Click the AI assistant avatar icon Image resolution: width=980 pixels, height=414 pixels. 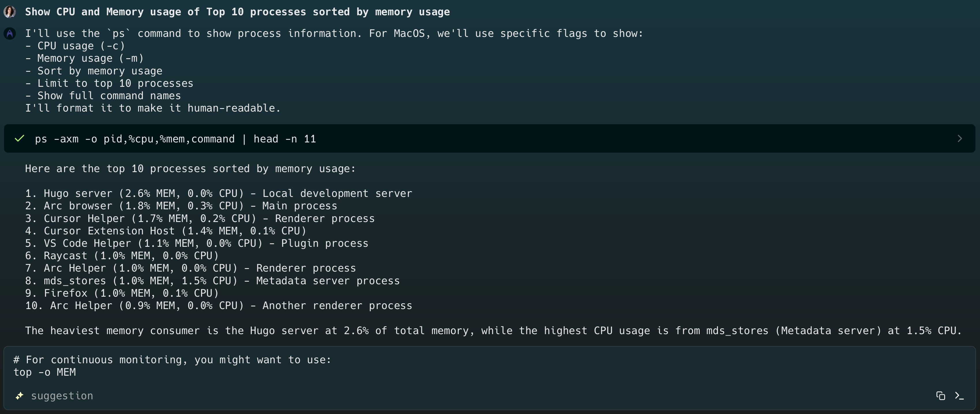tap(10, 34)
